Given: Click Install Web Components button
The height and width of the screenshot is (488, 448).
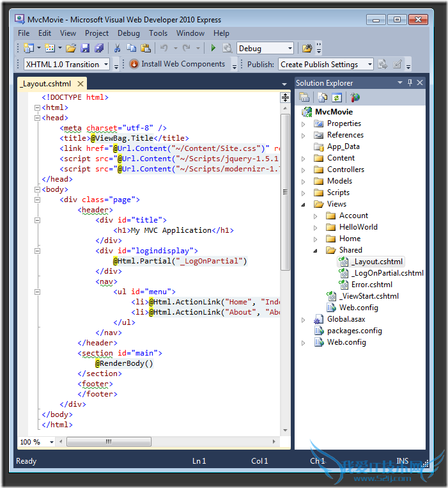Looking at the screenshot, I should tap(178, 64).
